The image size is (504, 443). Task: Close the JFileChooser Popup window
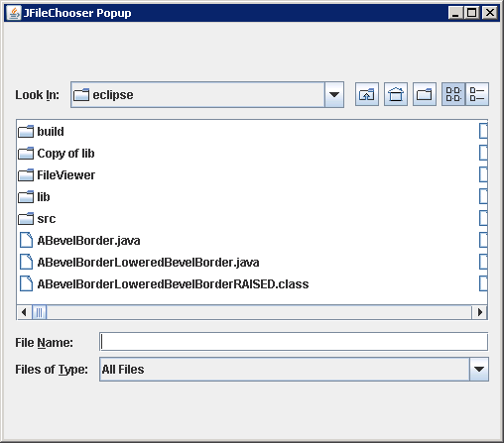490,13
